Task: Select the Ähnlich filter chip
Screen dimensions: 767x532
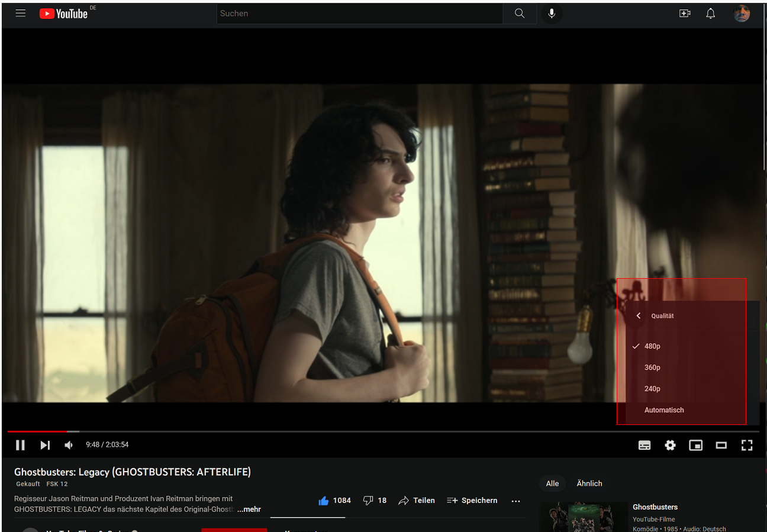Action: pyautogui.click(x=589, y=483)
